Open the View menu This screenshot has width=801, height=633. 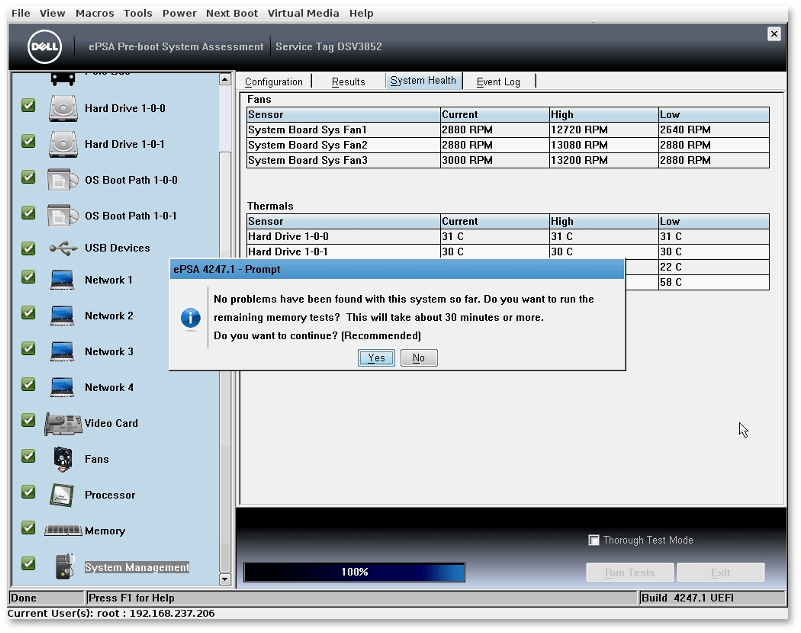[53, 13]
